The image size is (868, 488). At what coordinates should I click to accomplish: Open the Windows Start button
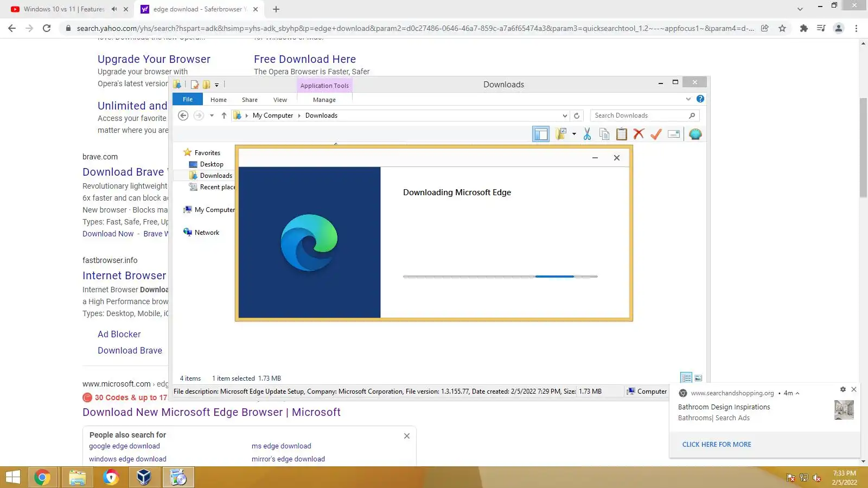point(12,477)
